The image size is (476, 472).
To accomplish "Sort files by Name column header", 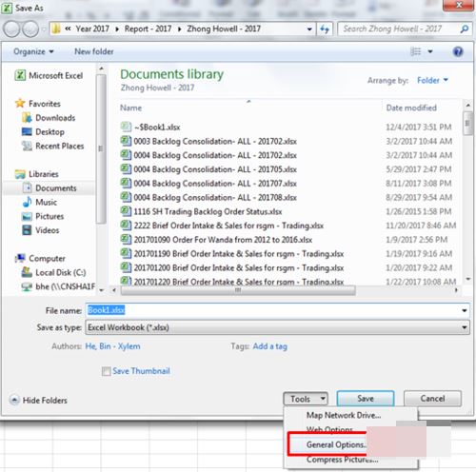I will pos(130,108).
